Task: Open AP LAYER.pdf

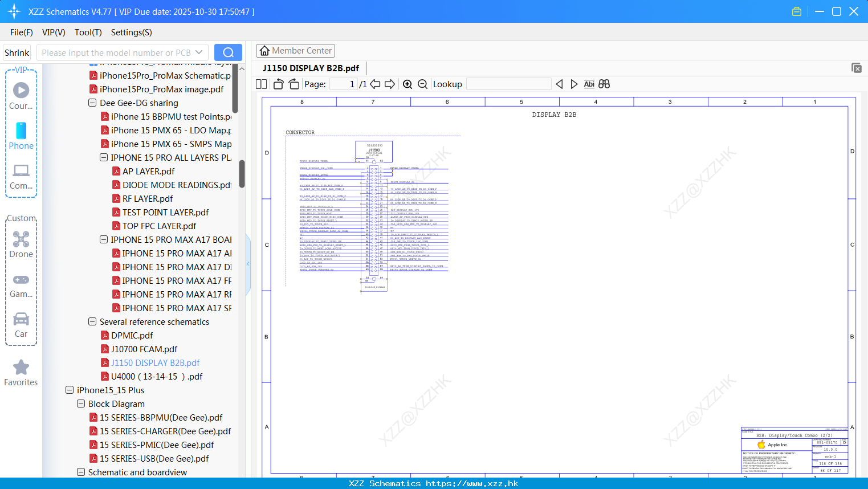Action: click(x=148, y=172)
